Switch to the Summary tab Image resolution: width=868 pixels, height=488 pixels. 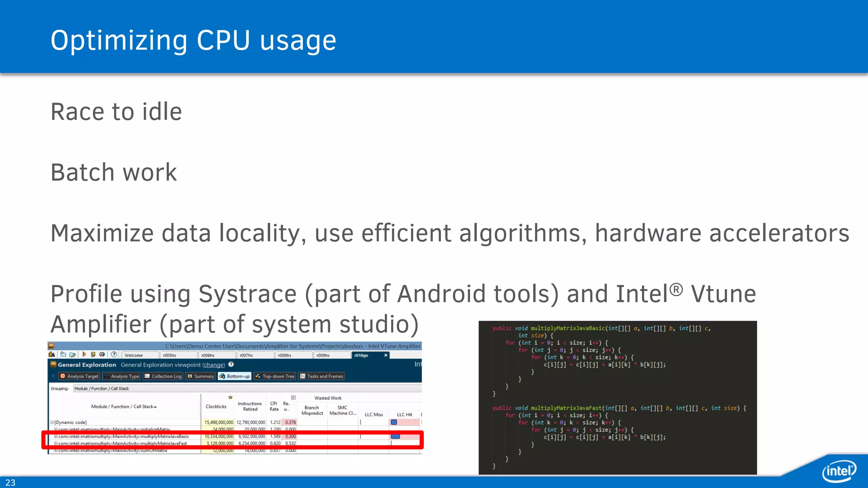pyautogui.click(x=201, y=376)
